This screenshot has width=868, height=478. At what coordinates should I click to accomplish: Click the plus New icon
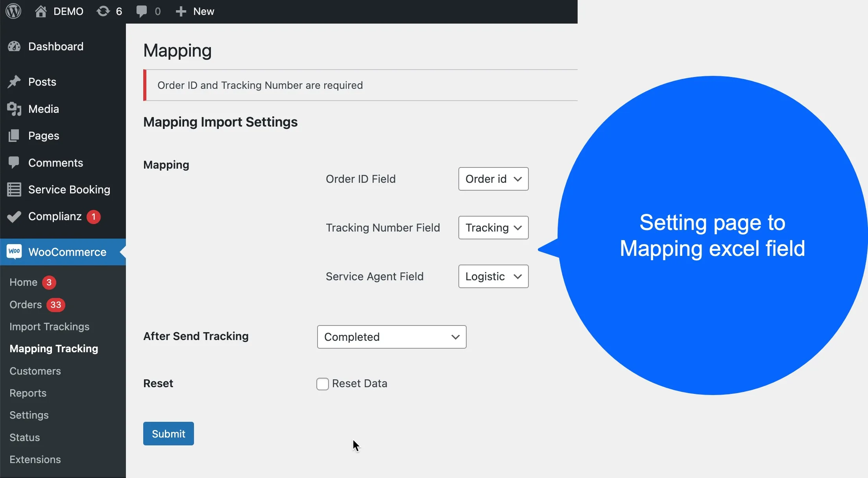coord(181,11)
